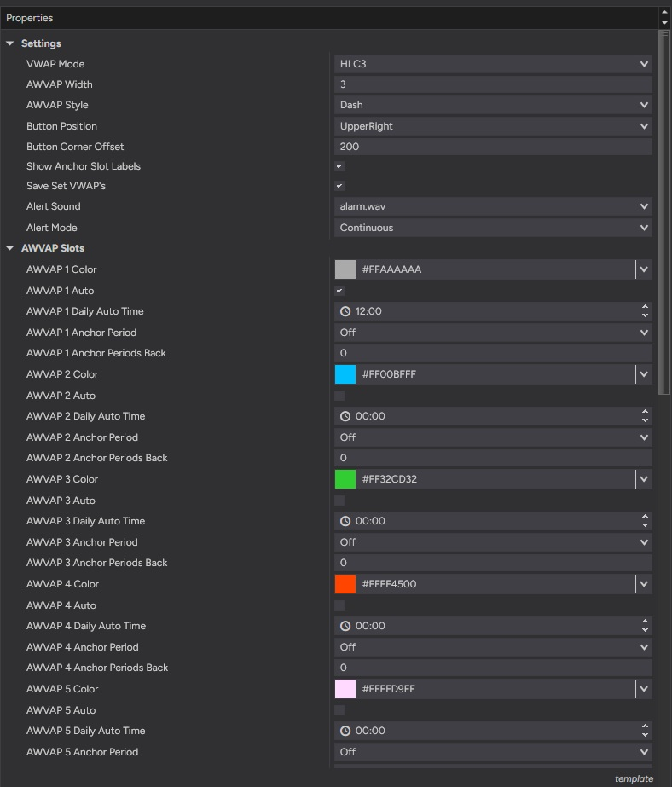Collapse the AWVAP Slots section
Screen dimensions: 672x787
point(9,248)
